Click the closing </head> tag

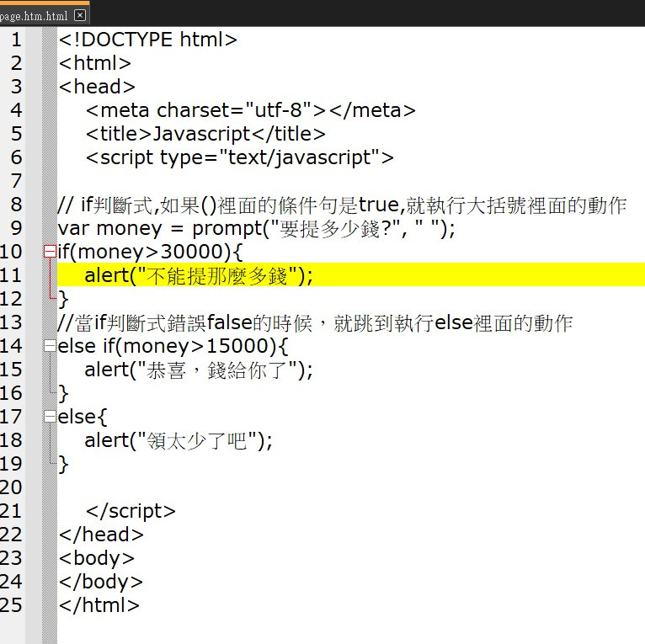101,535
